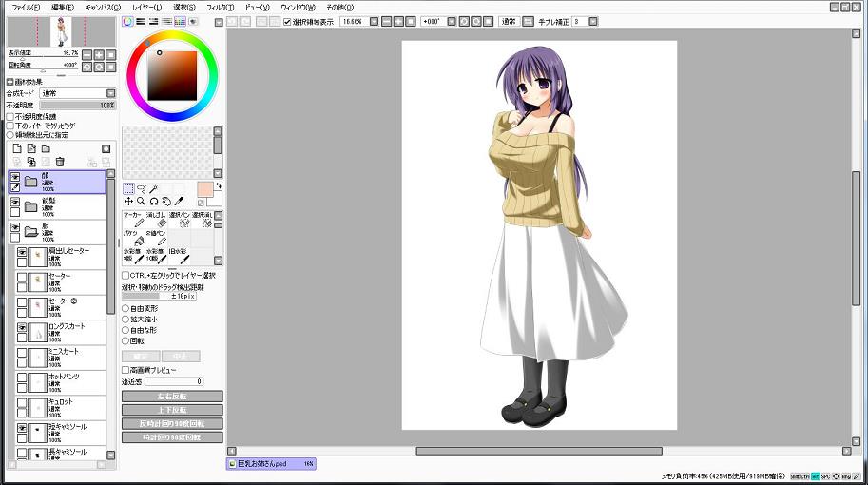
Task: Enable 不透明度保護 checkbox
Action: 10,117
